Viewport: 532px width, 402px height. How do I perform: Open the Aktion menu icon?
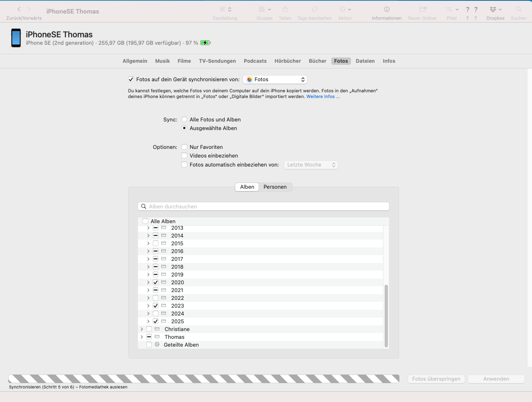(345, 9)
